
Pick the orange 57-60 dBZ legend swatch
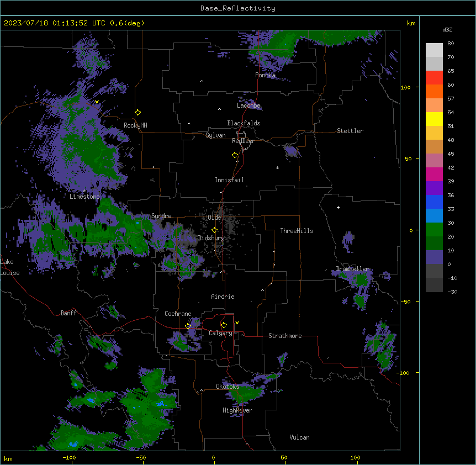click(434, 91)
